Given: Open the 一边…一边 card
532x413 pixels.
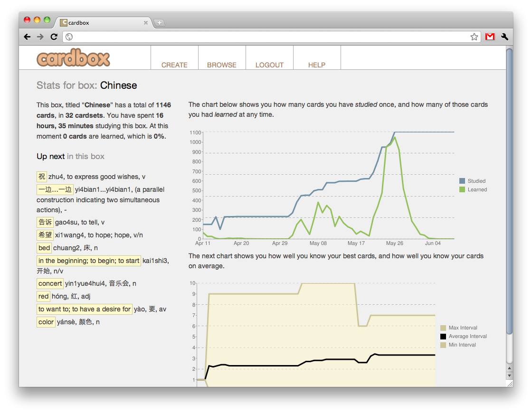Looking at the screenshot, I should (55, 189).
